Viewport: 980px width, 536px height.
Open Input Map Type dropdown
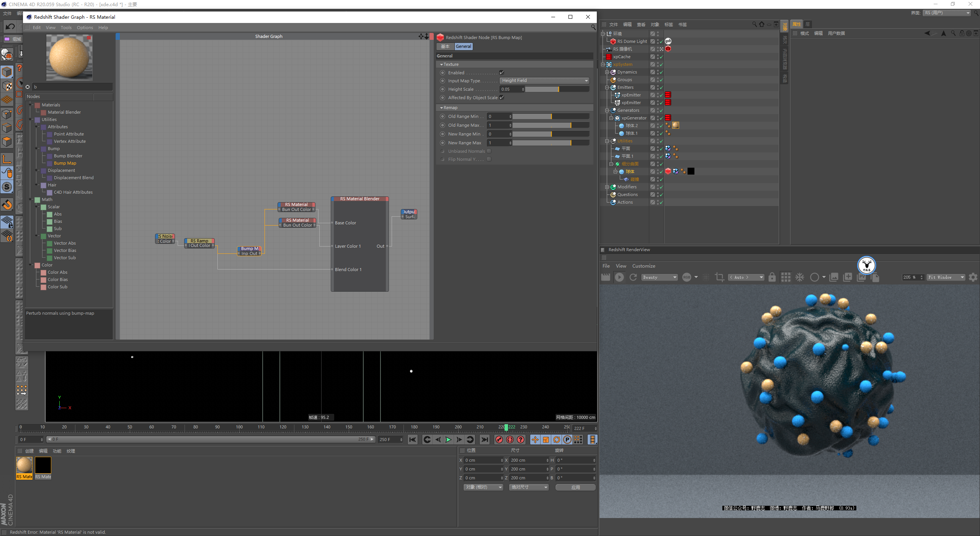[544, 81]
